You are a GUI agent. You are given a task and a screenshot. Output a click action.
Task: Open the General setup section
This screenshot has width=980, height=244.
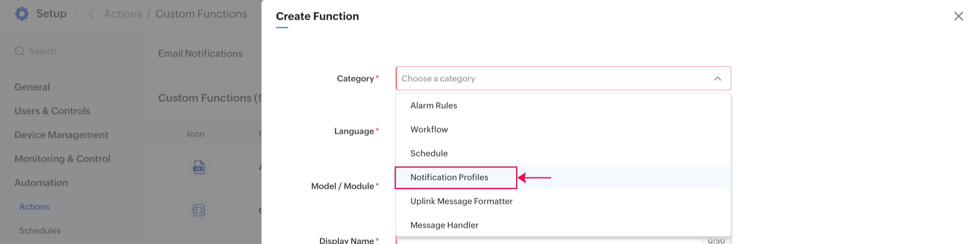32,87
